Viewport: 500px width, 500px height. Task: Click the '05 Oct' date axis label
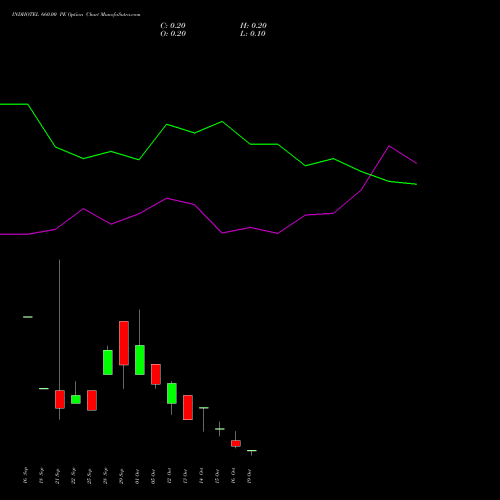[153, 476]
